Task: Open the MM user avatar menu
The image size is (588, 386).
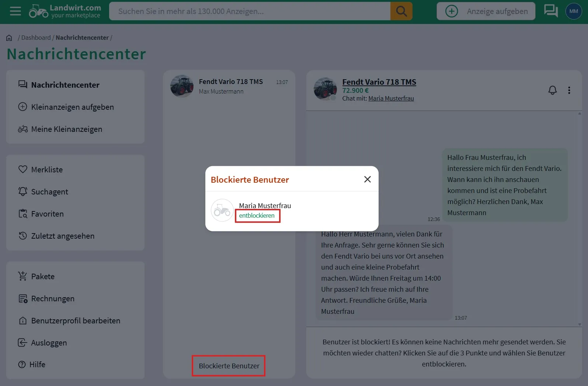Action: point(574,11)
